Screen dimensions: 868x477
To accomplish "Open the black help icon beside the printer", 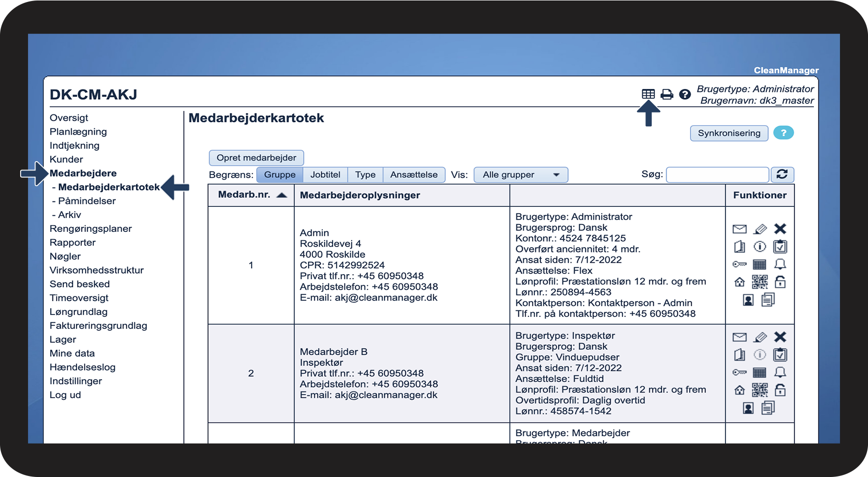I will pos(685,94).
